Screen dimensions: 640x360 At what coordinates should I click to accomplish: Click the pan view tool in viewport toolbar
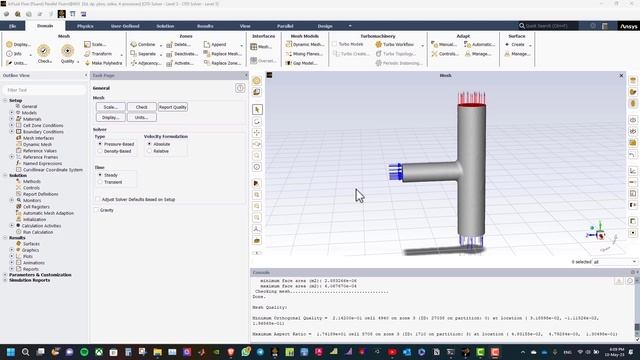pyautogui.click(x=257, y=133)
